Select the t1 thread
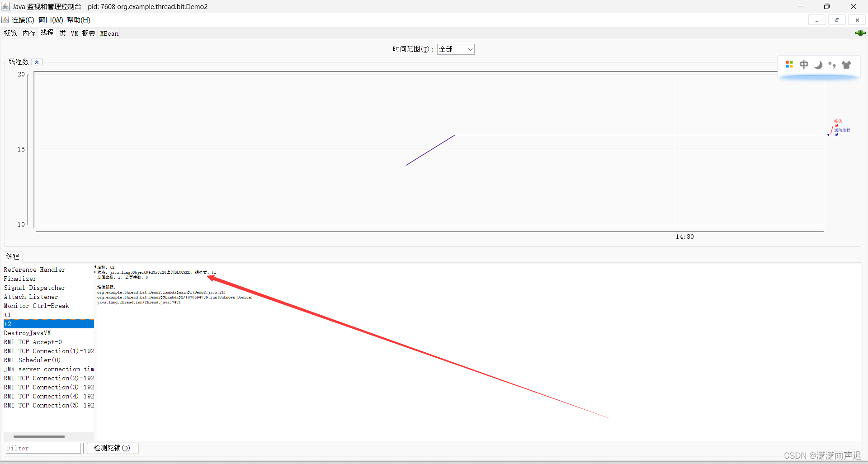Screen dimensions: 868x464 coord(49,315)
